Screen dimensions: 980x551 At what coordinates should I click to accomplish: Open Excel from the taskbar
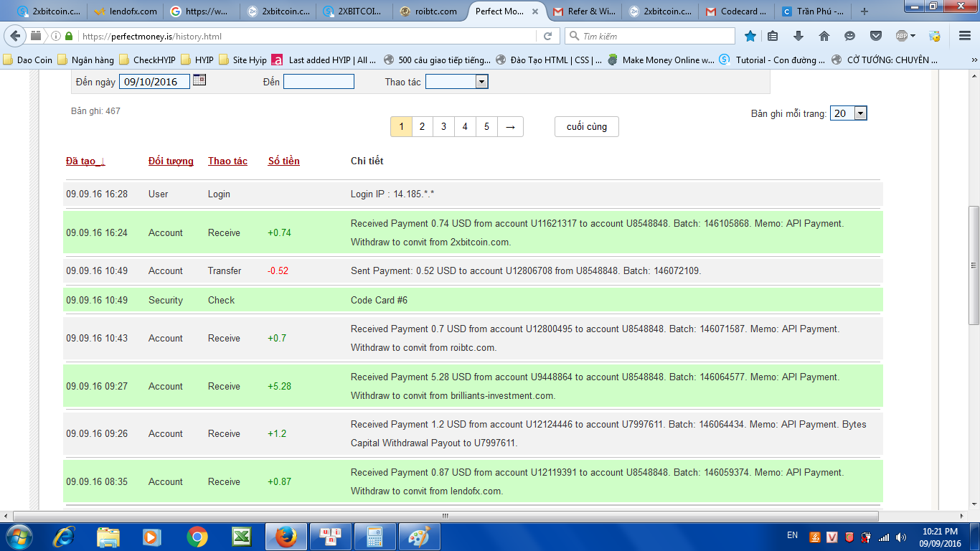click(241, 536)
